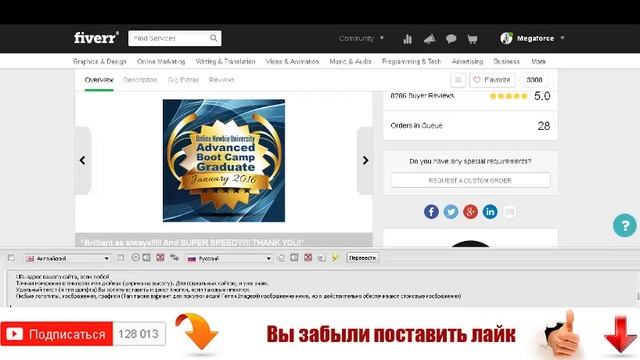Open the teal help question mark

[x=624, y=225]
